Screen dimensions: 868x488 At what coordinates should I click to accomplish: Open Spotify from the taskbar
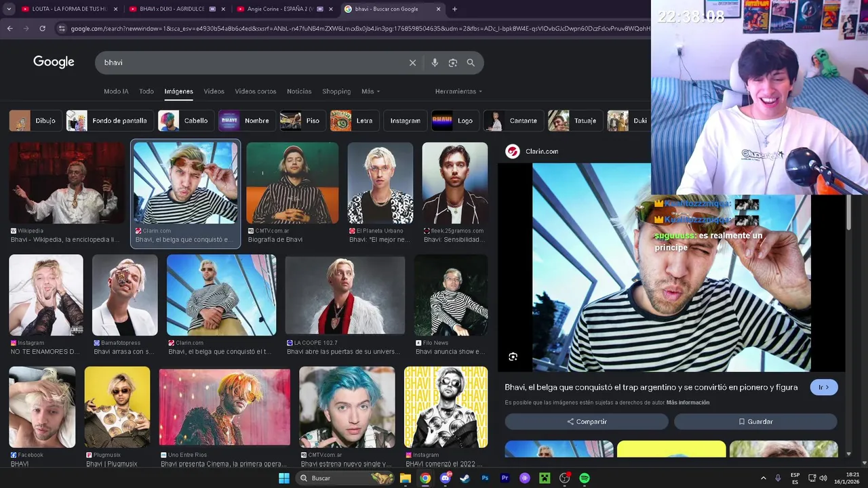click(x=585, y=478)
